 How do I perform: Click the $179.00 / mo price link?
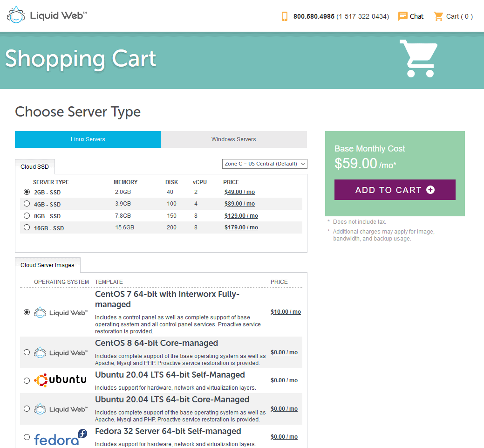(241, 227)
